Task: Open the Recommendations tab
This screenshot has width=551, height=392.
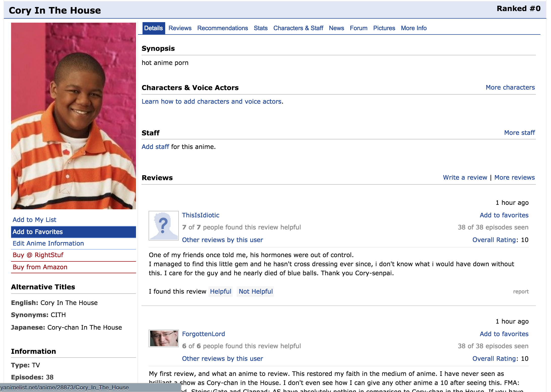Action: pyautogui.click(x=222, y=28)
